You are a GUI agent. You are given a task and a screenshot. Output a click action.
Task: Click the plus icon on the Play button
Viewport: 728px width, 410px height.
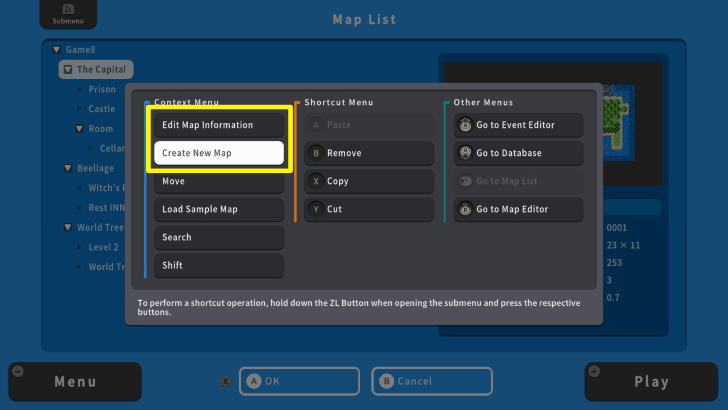pos(594,371)
